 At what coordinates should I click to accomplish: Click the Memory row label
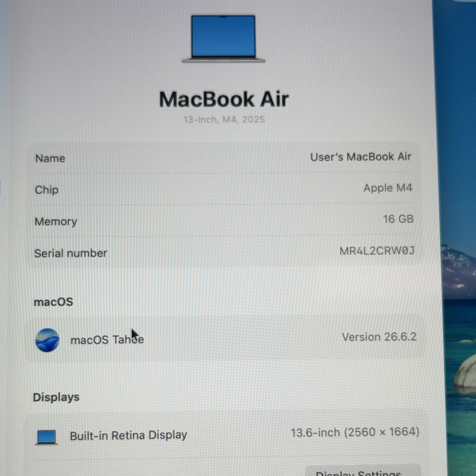(56, 222)
